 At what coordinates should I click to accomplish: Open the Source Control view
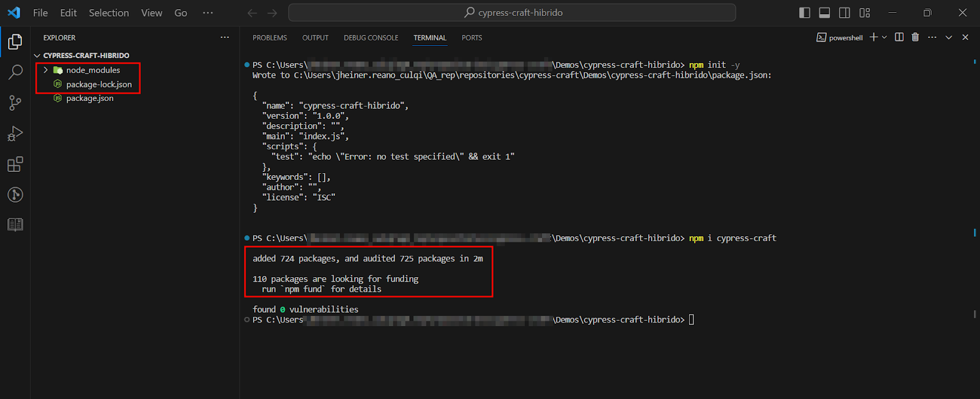point(15,103)
